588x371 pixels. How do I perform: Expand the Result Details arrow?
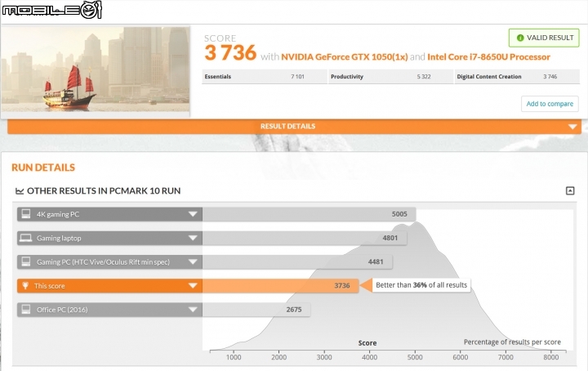click(x=572, y=127)
